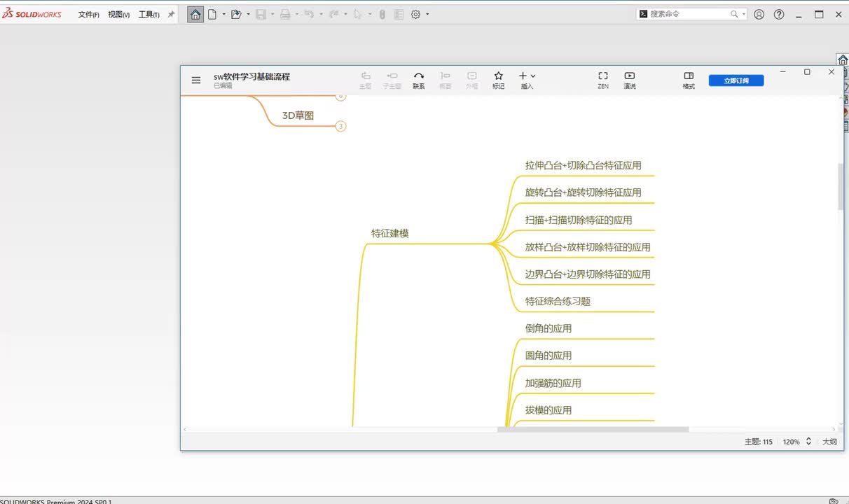
Task: Click the document title sw软件学习基础流程
Action: coord(251,76)
